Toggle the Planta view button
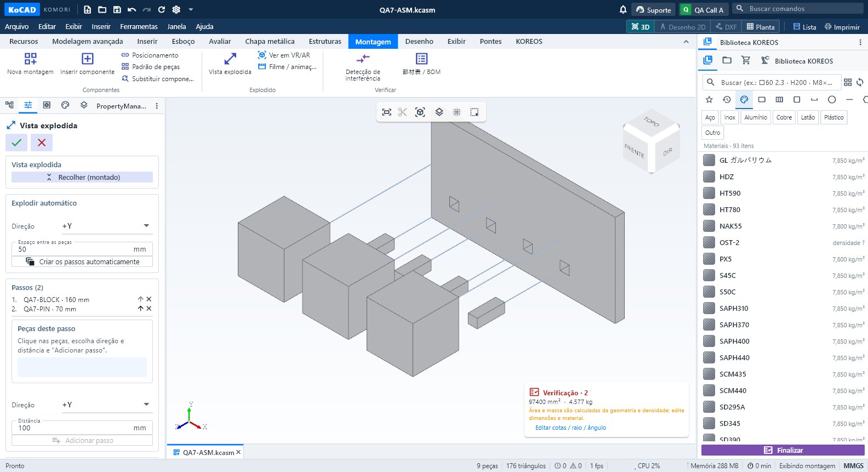This screenshot has width=868, height=472. click(x=761, y=27)
